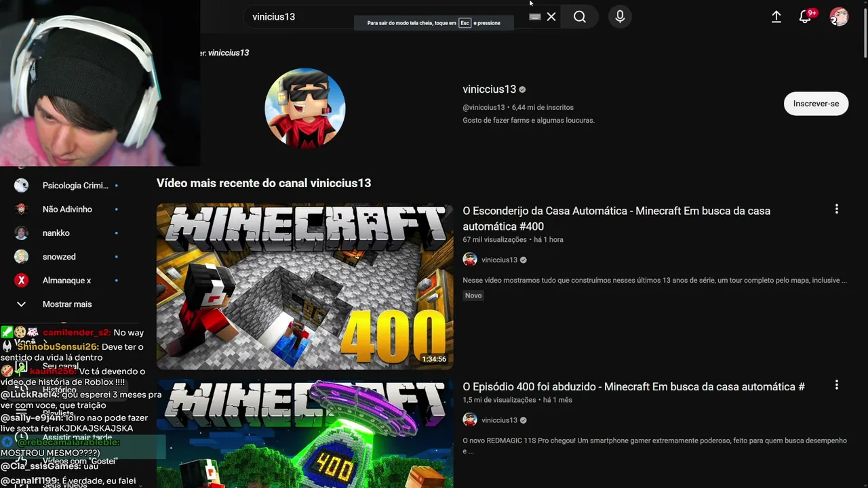This screenshot has width=868, height=488.
Task: Click the 1:34:56 duration label
Action: click(434, 359)
